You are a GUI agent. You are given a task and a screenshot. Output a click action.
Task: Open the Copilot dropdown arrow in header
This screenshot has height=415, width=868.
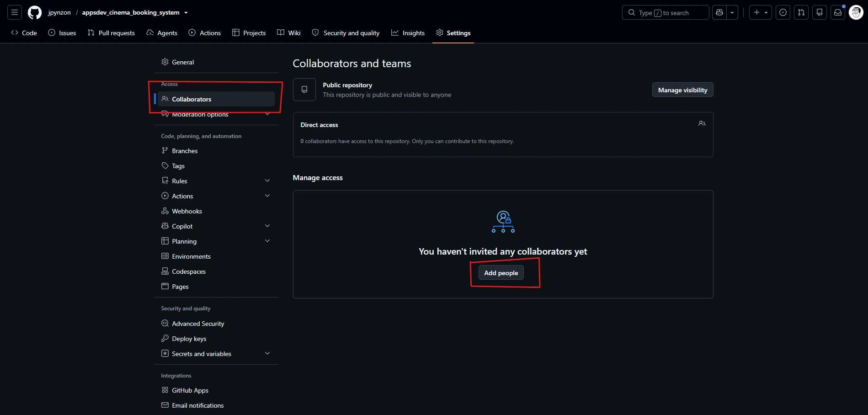pos(732,13)
